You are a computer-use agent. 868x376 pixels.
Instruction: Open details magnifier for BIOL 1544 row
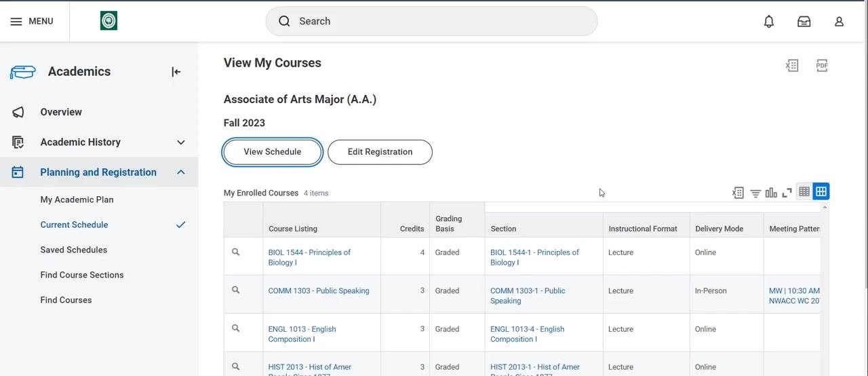pos(236,252)
